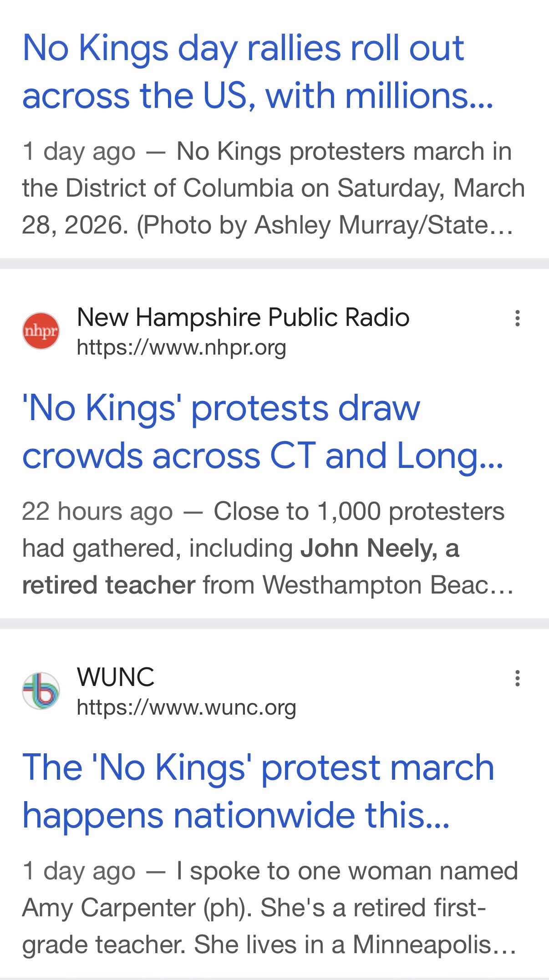Tap snippet mentioning District of Columbia march
This screenshot has height=980, width=549.
(x=273, y=188)
